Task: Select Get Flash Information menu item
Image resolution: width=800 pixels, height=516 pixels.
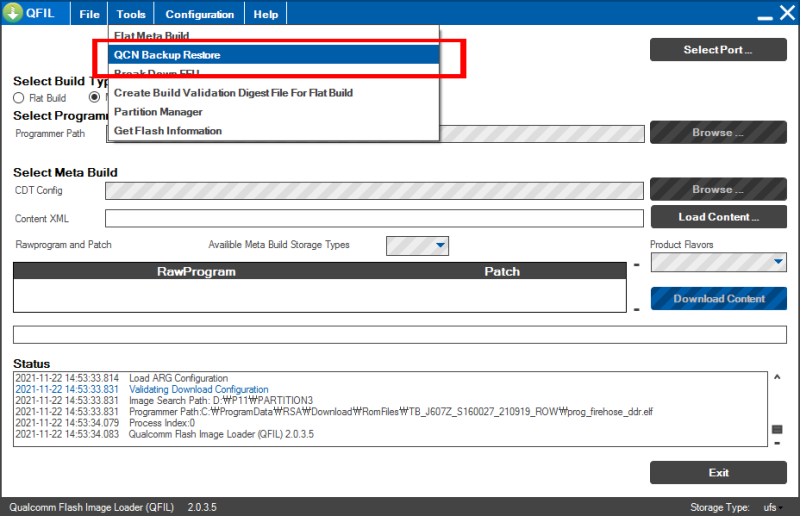Action: click(273, 131)
